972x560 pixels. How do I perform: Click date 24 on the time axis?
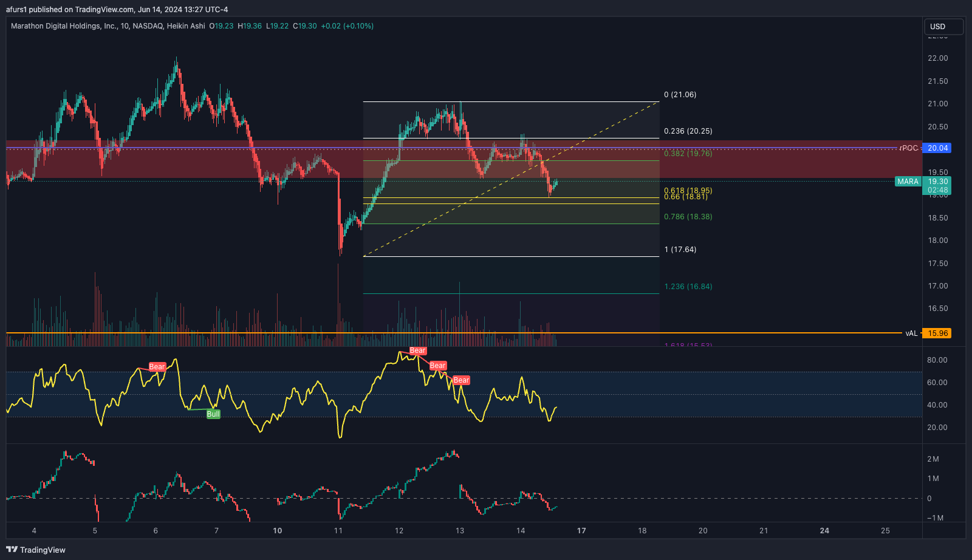click(x=824, y=531)
